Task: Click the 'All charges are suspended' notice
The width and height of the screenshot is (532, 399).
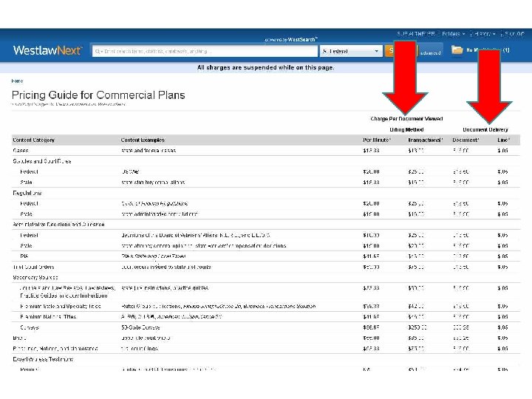Action: pyautogui.click(x=266, y=67)
